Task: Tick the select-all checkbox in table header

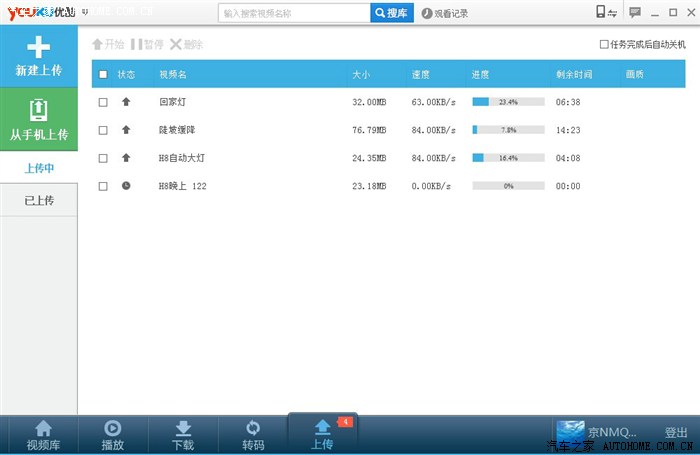Action: (103, 74)
